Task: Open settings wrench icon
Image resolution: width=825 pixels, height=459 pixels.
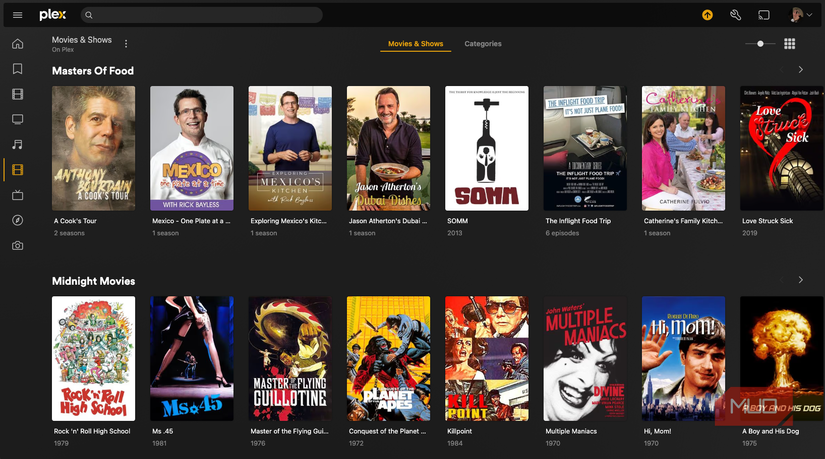Action: 736,15
